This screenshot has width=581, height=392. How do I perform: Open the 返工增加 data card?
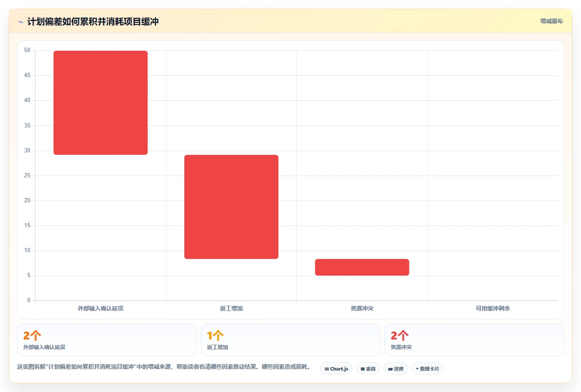click(290, 340)
